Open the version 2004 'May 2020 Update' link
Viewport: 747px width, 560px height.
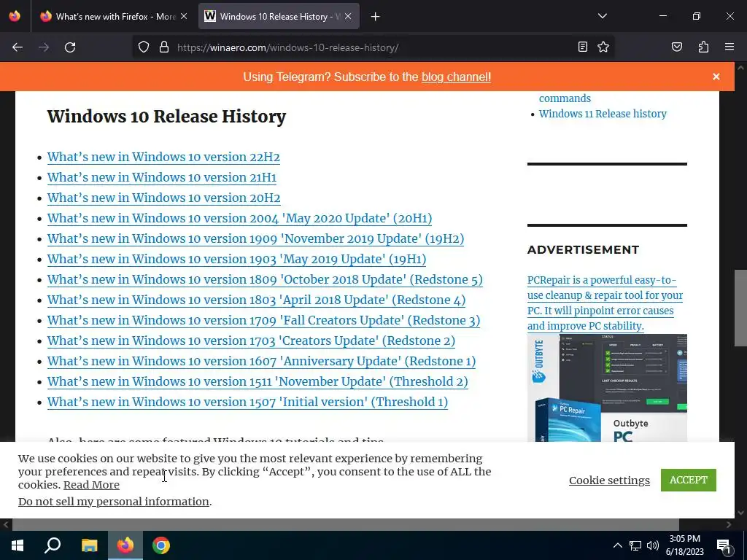239,219
